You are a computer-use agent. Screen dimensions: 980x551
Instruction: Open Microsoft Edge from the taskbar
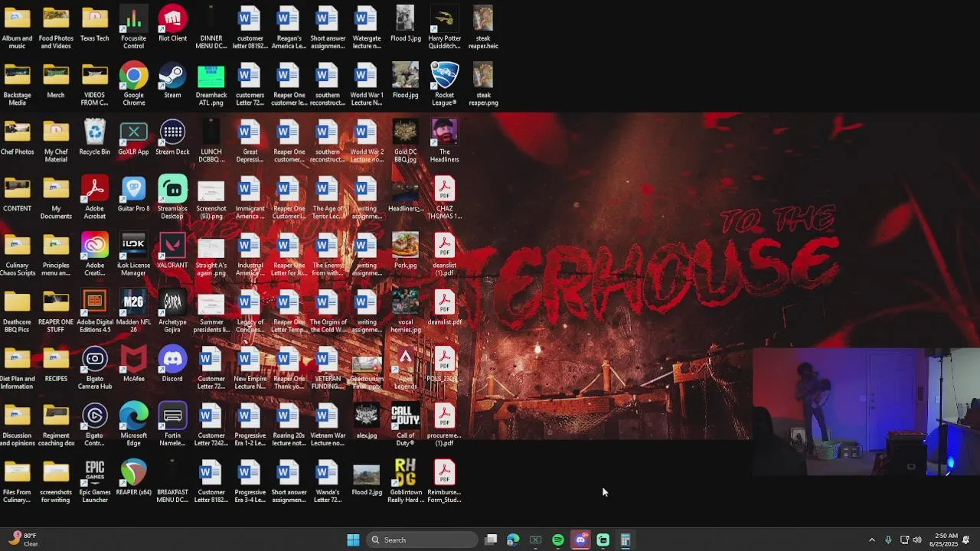[x=513, y=540]
